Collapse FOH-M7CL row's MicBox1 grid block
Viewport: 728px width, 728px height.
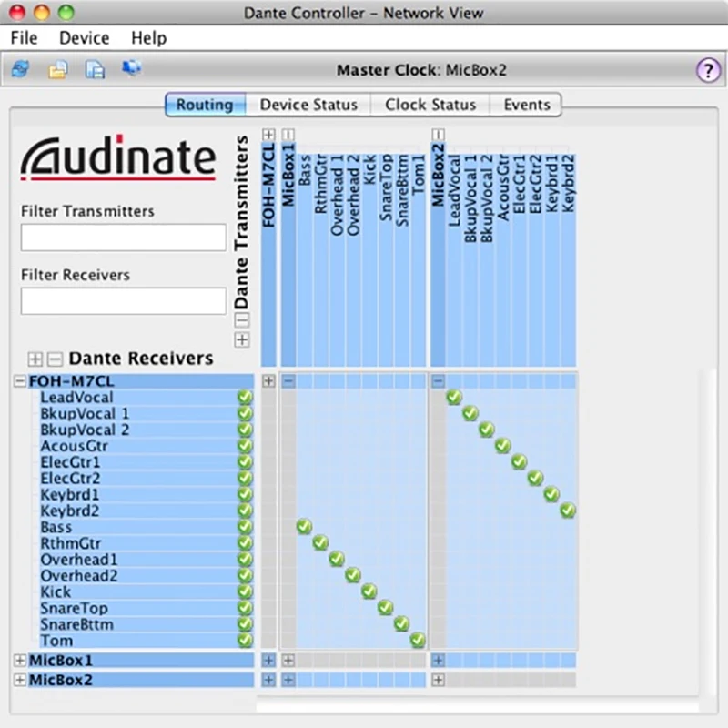coord(288,381)
